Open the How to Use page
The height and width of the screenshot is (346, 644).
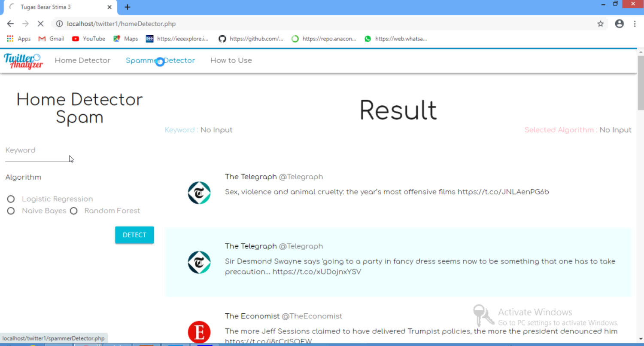[x=231, y=60]
